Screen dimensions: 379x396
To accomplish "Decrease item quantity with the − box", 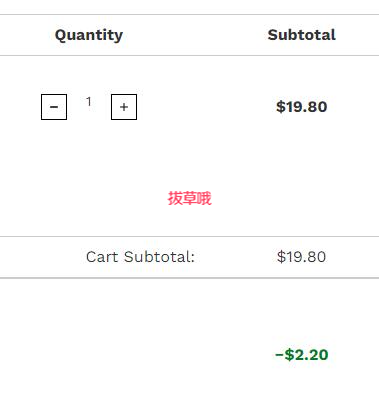I will point(54,107).
